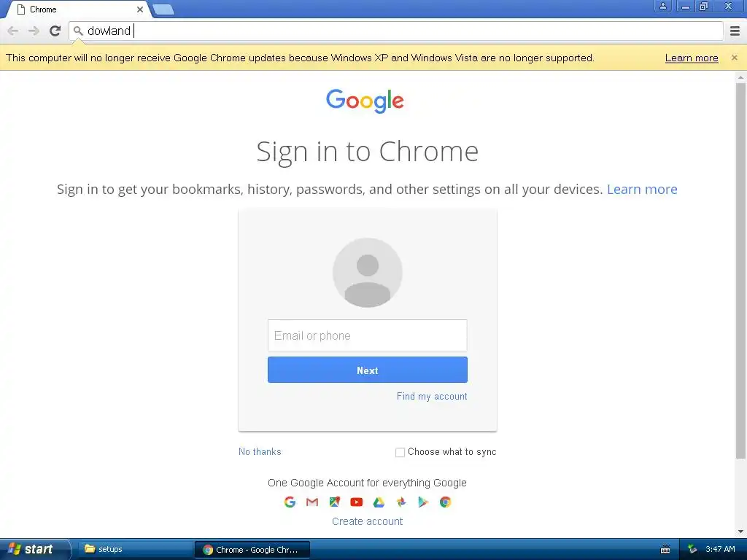Image resolution: width=747 pixels, height=560 pixels.
Task: Open the Chrome hamburger menu
Action: (x=735, y=31)
